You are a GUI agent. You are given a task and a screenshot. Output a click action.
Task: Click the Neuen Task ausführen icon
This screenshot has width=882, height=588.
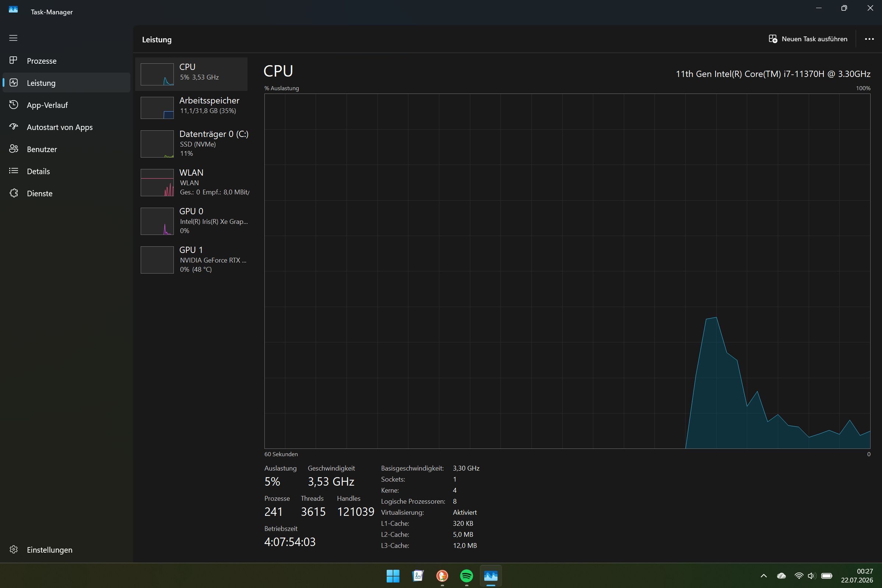click(x=773, y=39)
